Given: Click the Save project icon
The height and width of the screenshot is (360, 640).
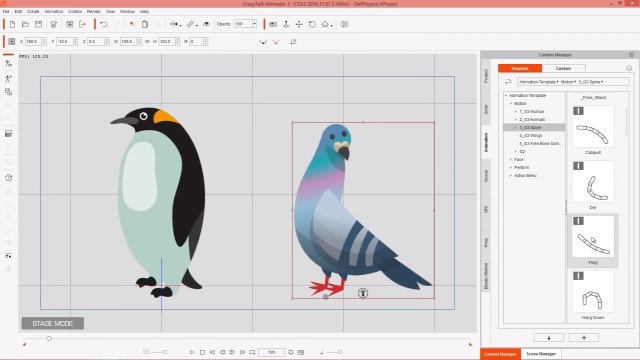Looking at the screenshot, I should coord(38,24).
